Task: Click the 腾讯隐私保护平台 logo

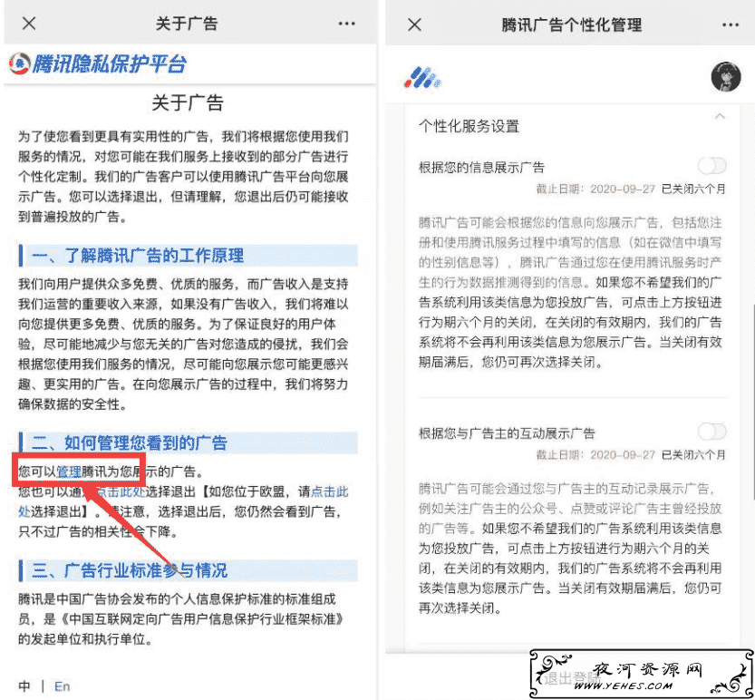Action: [x=98, y=63]
